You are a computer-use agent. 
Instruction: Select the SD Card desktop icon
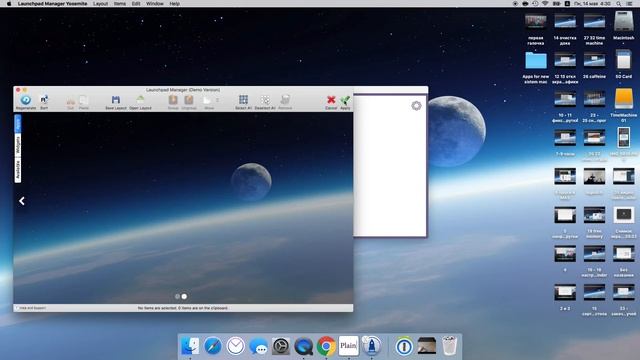[x=624, y=60]
